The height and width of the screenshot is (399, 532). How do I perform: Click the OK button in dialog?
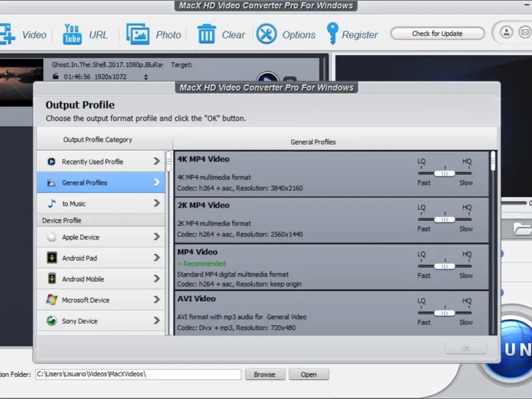[465, 348]
